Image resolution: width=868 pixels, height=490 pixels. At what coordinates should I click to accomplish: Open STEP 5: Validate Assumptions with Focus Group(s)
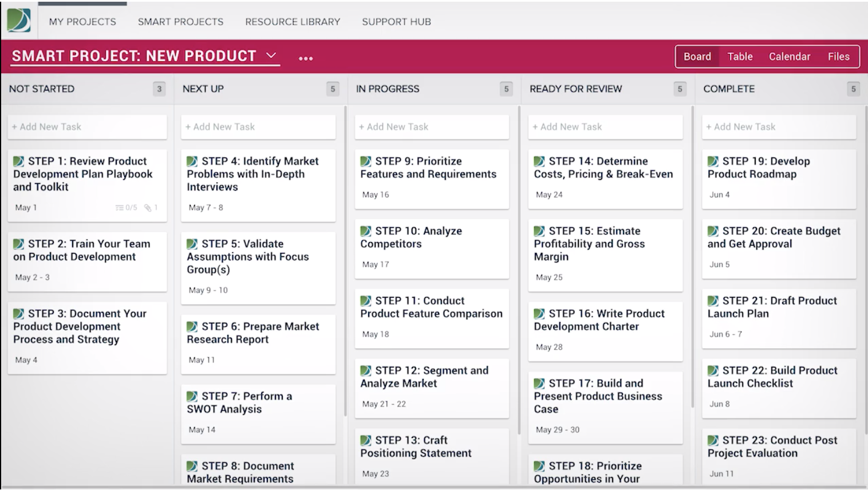[x=258, y=268]
